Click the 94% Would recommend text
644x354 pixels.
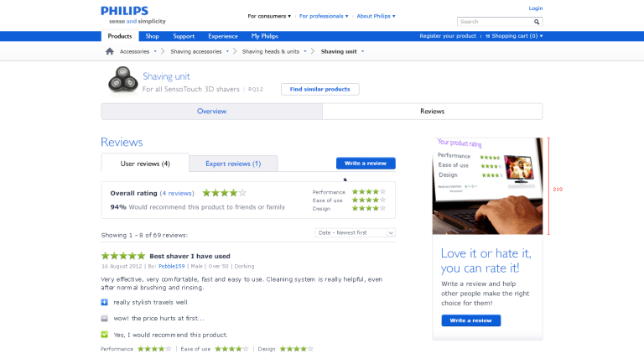[x=198, y=207]
